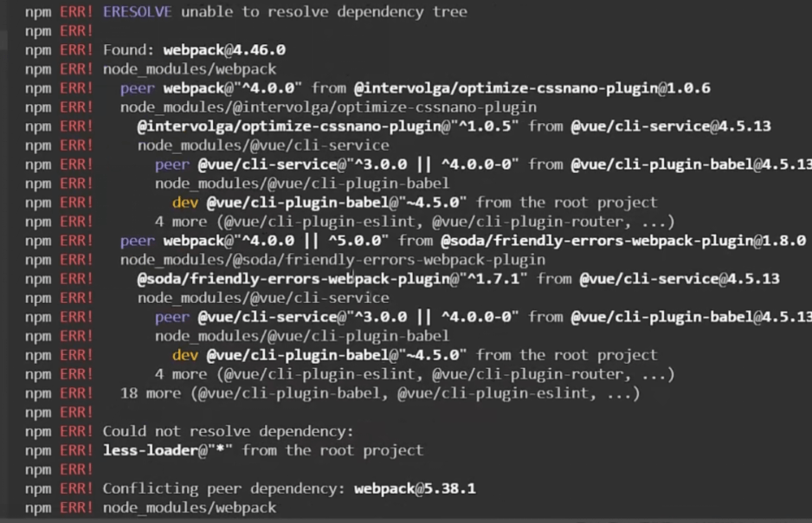This screenshot has width=812, height=523.
Task: Click 'Could not resolve dependency:' line
Action: point(228,432)
